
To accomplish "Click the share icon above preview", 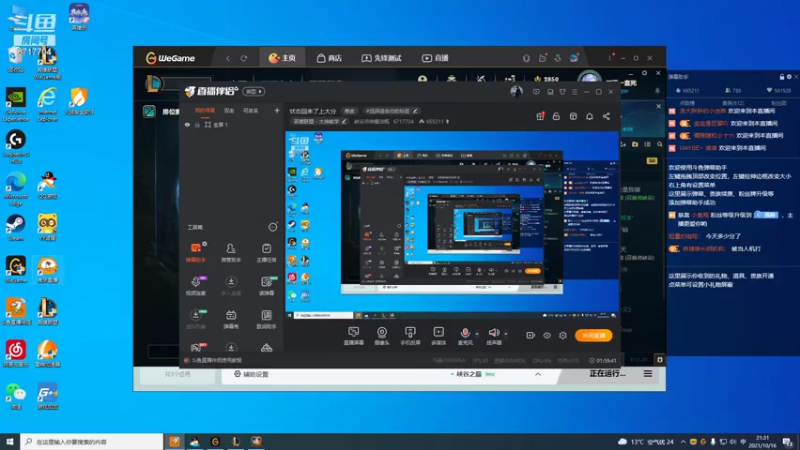I will point(606,116).
